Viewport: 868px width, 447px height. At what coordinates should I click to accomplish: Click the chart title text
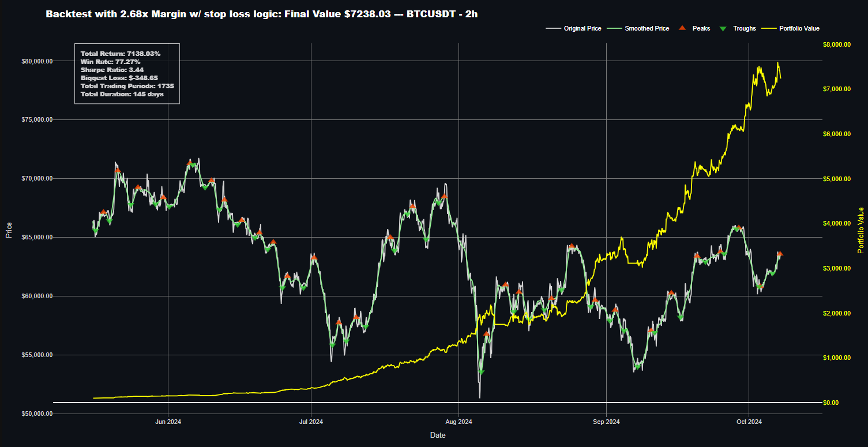point(261,14)
